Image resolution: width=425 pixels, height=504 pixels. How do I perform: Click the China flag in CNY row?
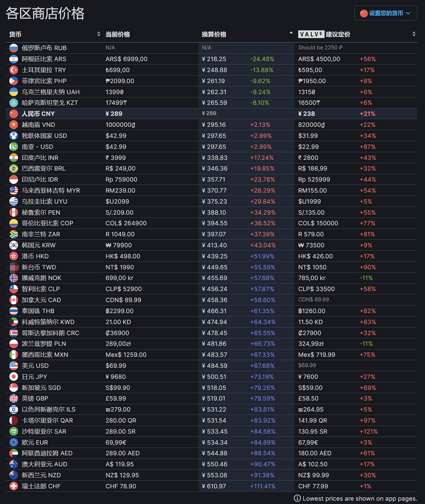[14, 114]
